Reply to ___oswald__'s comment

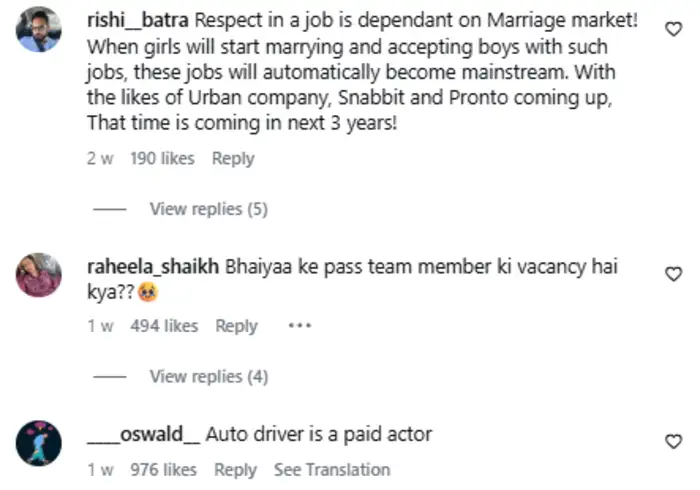pyautogui.click(x=235, y=469)
